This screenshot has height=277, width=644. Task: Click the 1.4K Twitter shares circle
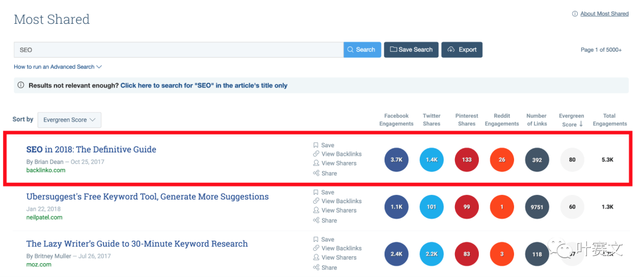tap(431, 160)
